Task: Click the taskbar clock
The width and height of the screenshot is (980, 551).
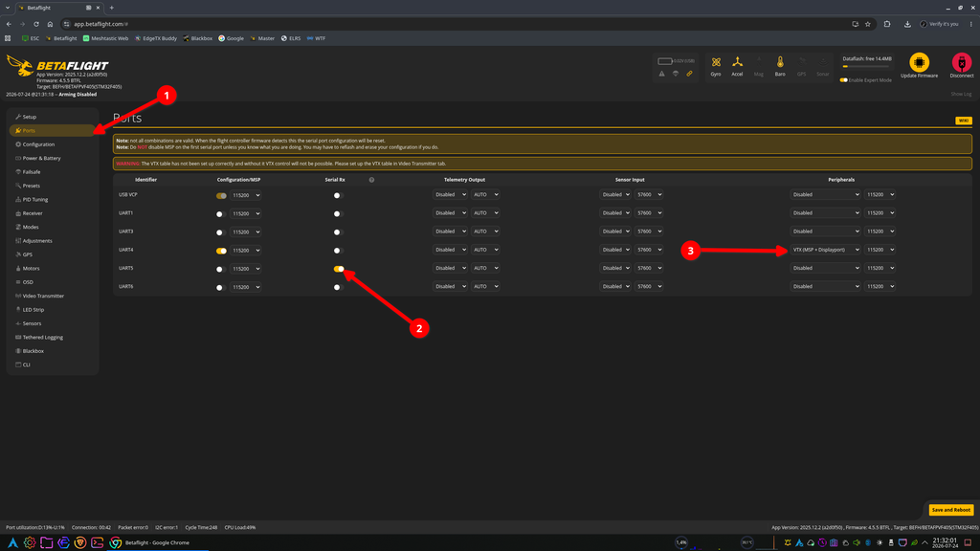Action: pos(945,543)
